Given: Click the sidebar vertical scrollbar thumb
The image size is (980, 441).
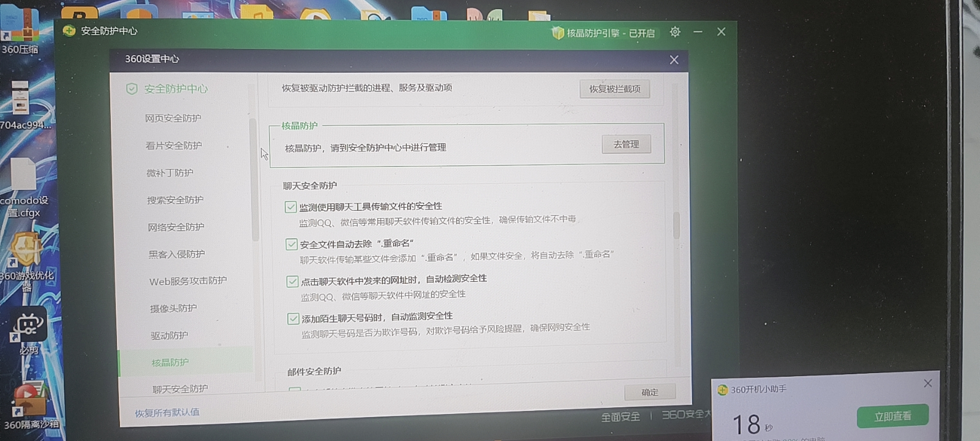Looking at the screenshot, I should [x=254, y=180].
